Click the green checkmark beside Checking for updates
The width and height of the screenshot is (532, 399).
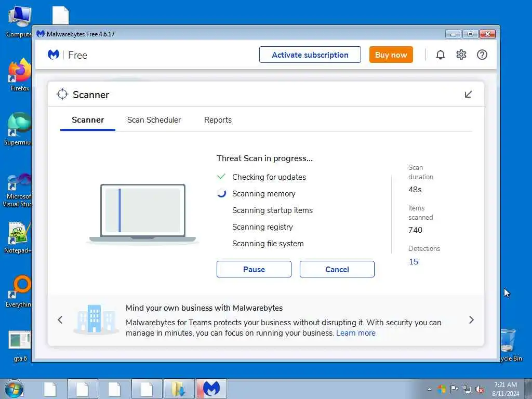click(x=221, y=177)
